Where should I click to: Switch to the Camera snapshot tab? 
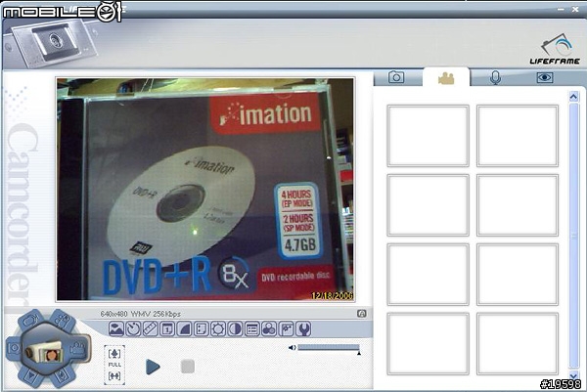click(x=396, y=77)
